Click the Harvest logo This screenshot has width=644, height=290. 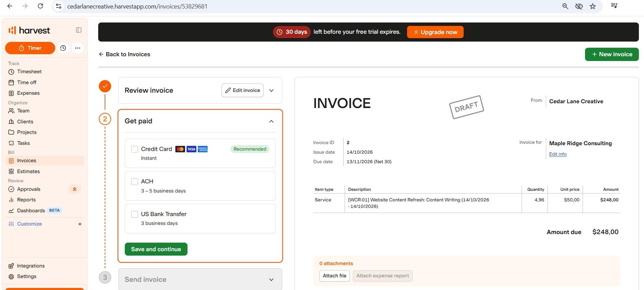click(29, 30)
